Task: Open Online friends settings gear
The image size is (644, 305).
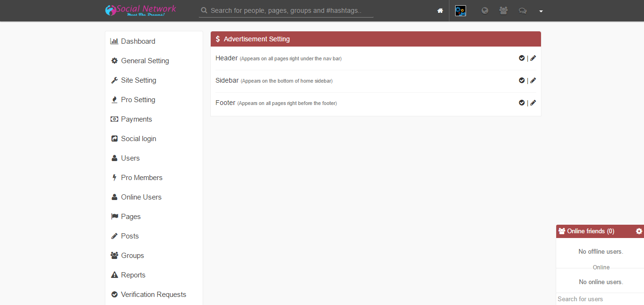Action: [x=639, y=231]
